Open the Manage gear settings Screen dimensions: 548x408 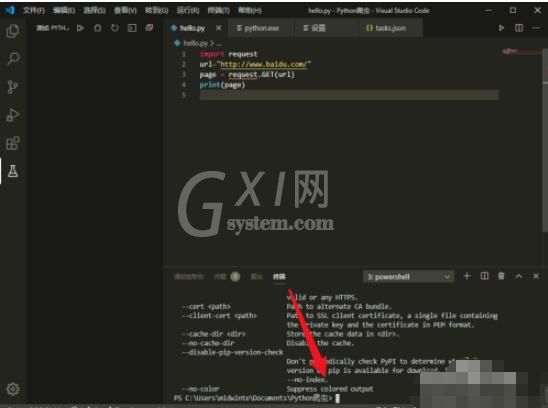click(x=13, y=389)
